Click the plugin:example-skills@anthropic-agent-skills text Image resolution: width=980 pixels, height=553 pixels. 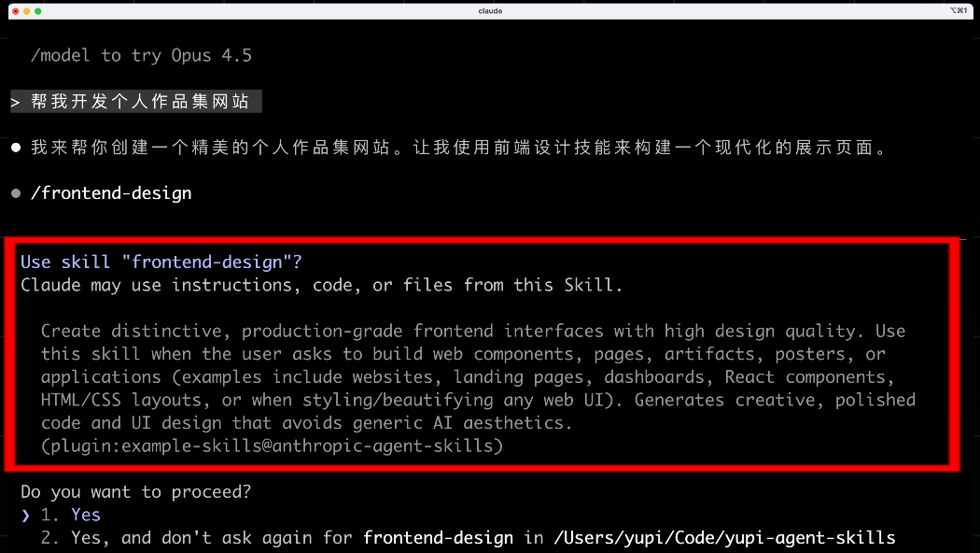pyautogui.click(x=272, y=446)
